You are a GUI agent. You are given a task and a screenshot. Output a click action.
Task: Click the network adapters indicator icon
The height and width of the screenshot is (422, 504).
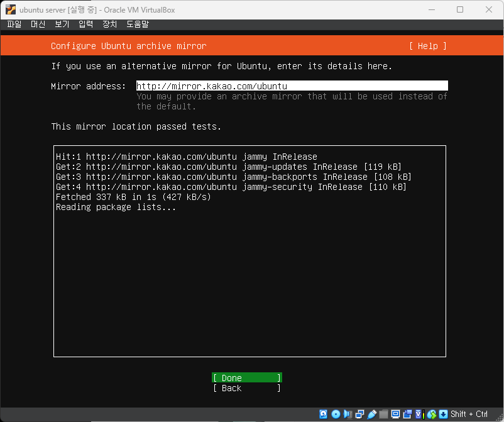pyautogui.click(x=359, y=414)
